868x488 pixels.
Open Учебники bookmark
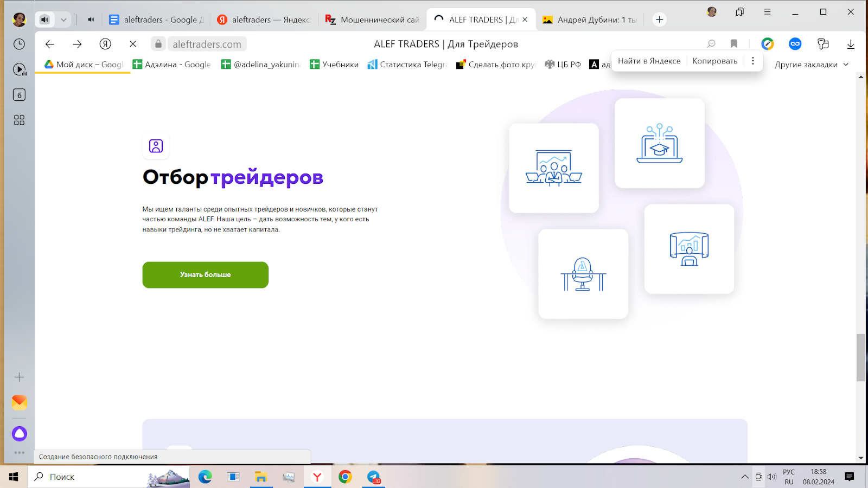tap(334, 65)
